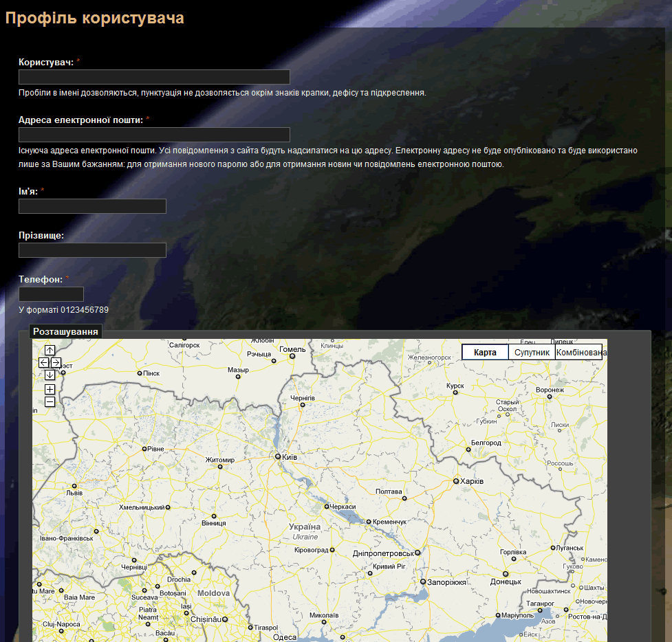The width and height of the screenshot is (672, 642).
Task: Click the Белгород city marker
Action: coord(468,450)
